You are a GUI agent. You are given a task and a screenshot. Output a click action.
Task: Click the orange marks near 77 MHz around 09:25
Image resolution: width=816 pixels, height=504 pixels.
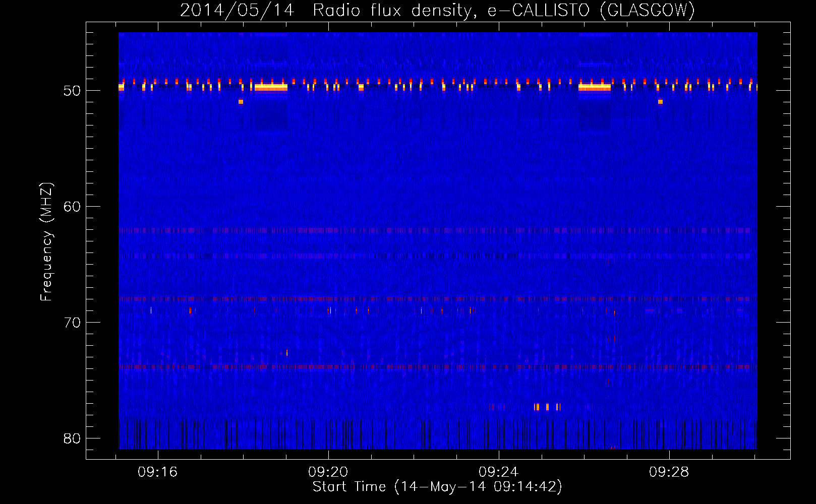tap(547, 407)
